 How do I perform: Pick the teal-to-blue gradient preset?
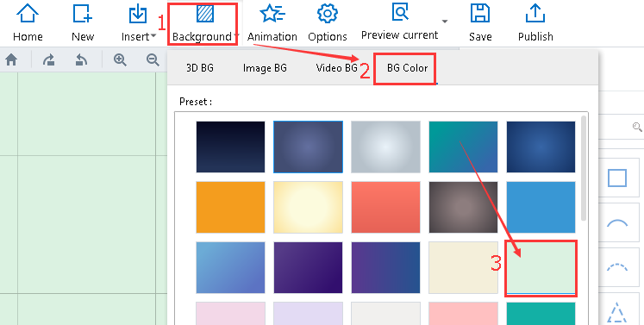tap(463, 147)
